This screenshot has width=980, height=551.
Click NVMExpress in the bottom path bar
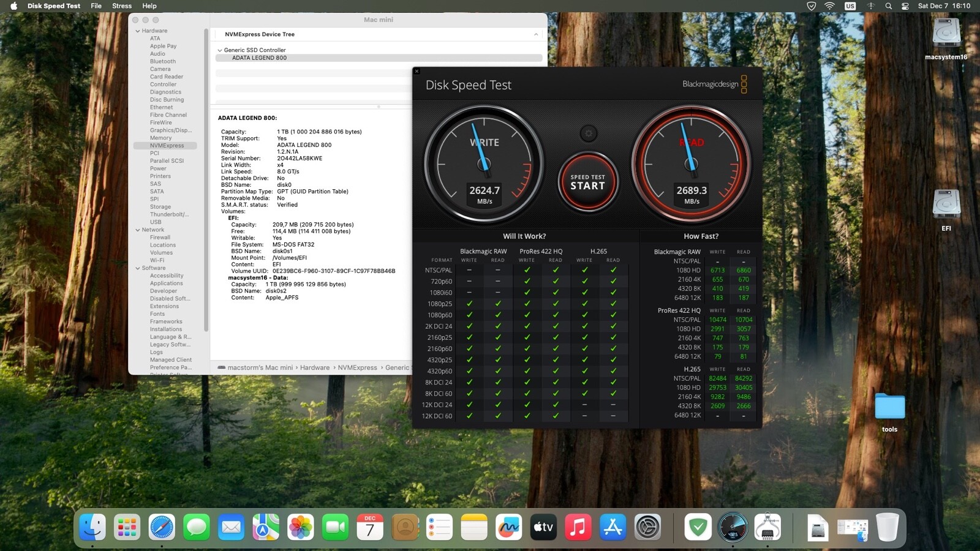[358, 368]
